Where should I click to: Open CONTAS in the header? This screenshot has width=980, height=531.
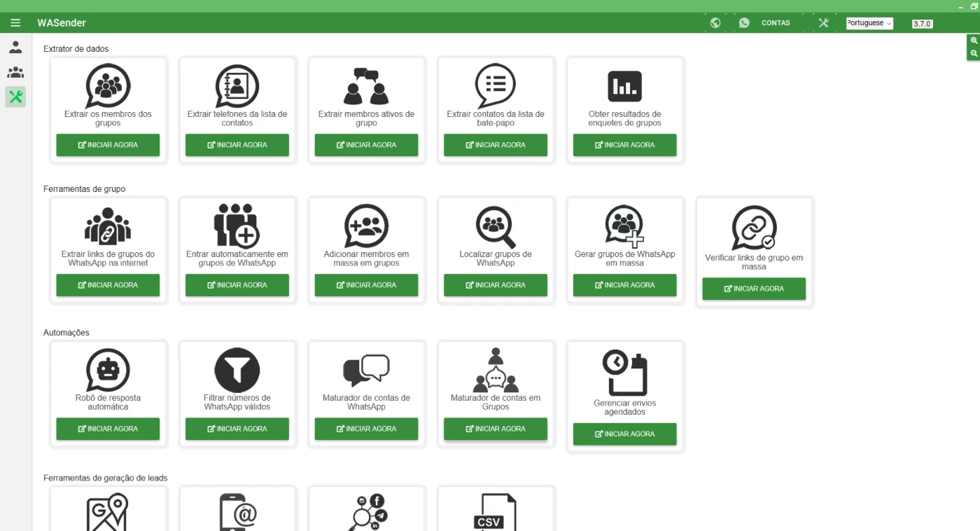[x=776, y=23]
